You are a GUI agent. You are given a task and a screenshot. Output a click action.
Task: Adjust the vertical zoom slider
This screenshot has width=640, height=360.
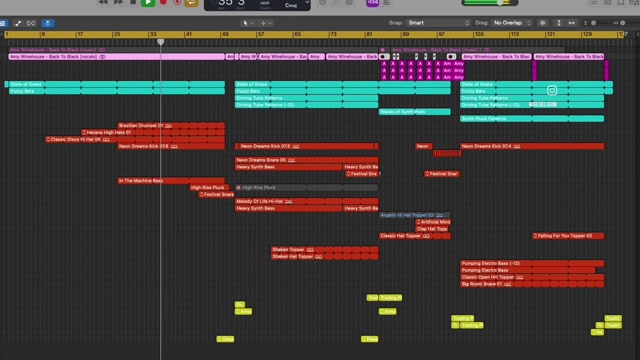coord(593,23)
